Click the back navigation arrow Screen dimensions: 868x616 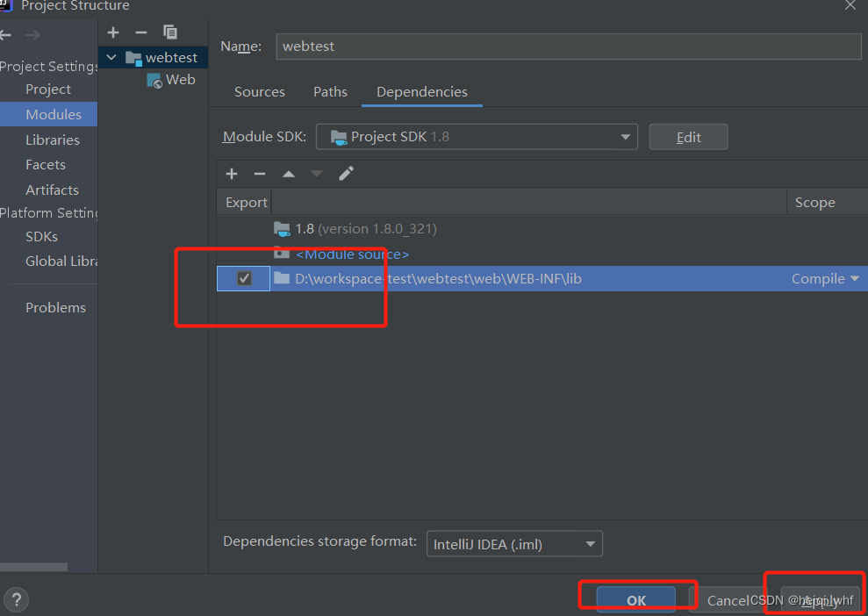click(5, 35)
